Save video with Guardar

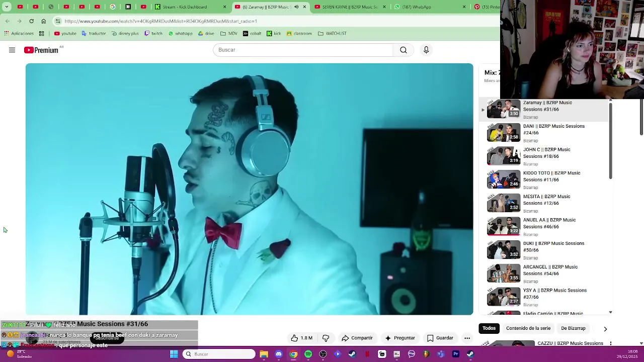click(440, 338)
